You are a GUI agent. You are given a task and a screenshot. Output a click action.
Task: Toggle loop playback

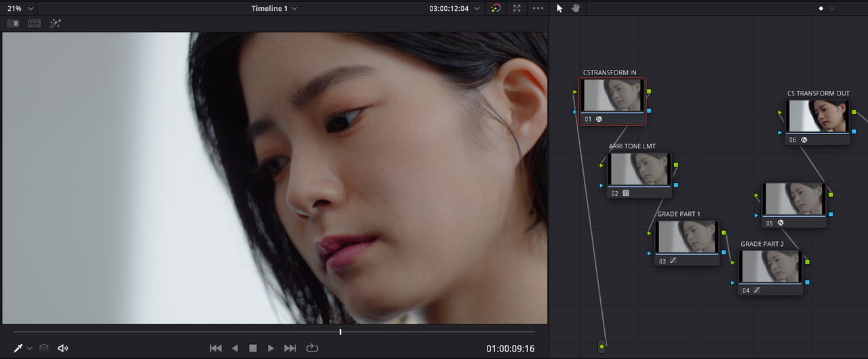pyautogui.click(x=312, y=348)
